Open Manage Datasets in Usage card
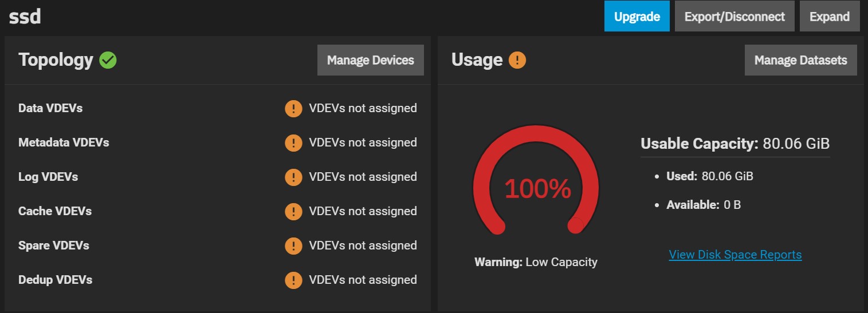This screenshot has width=868, height=313. pyautogui.click(x=801, y=60)
